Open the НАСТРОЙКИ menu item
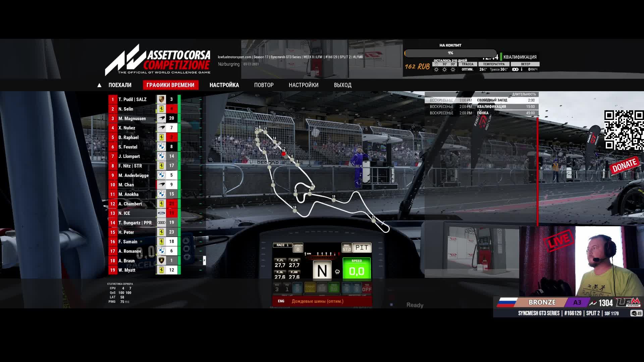The width and height of the screenshot is (644, 362). point(303,85)
